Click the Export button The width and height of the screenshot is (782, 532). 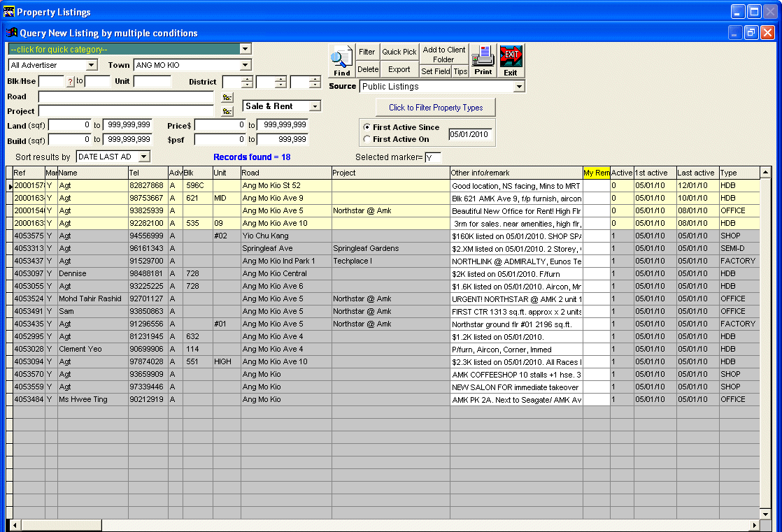pos(399,69)
